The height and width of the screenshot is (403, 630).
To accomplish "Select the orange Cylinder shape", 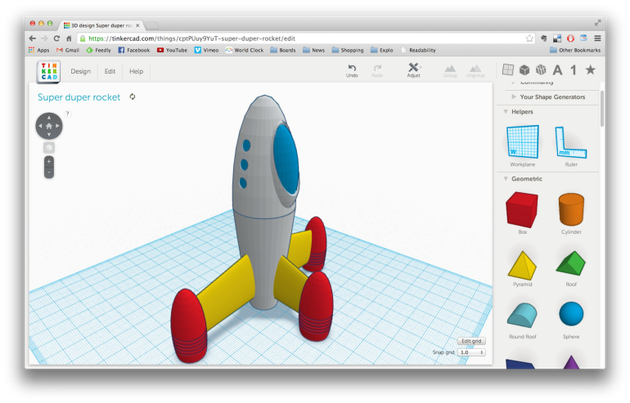I will coord(571,213).
